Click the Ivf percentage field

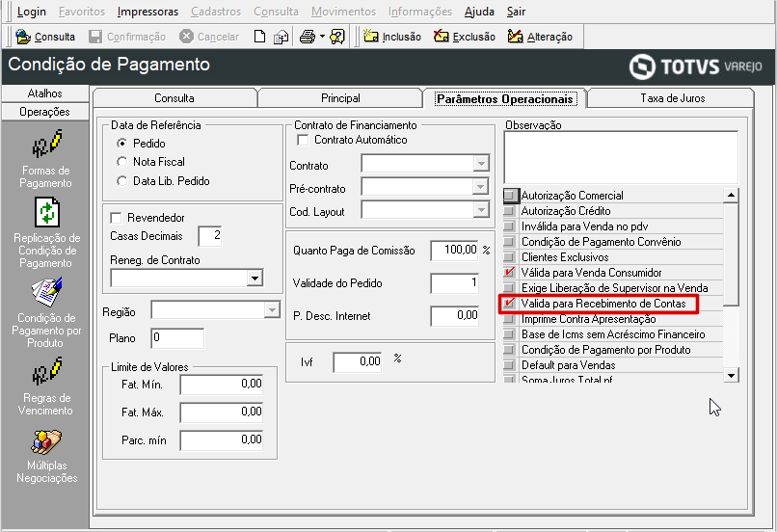coord(358,362)
